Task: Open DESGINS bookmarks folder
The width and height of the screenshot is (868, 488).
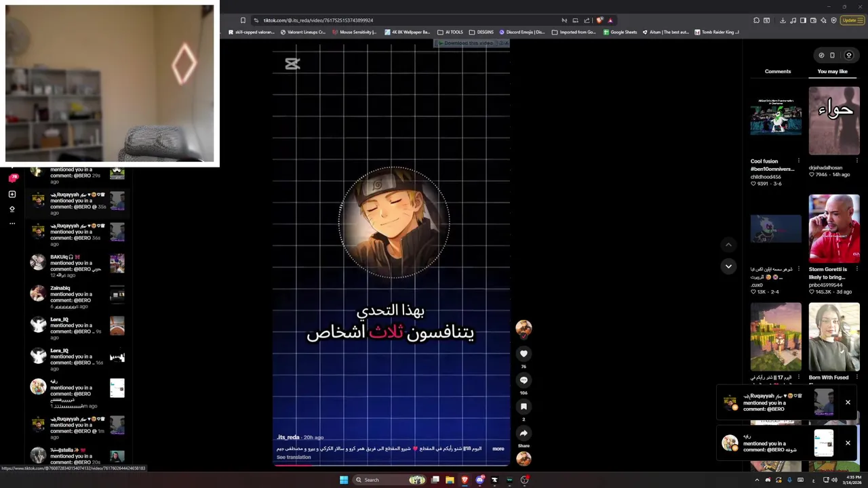Action: pyautogui.click(x=482, y=32)
